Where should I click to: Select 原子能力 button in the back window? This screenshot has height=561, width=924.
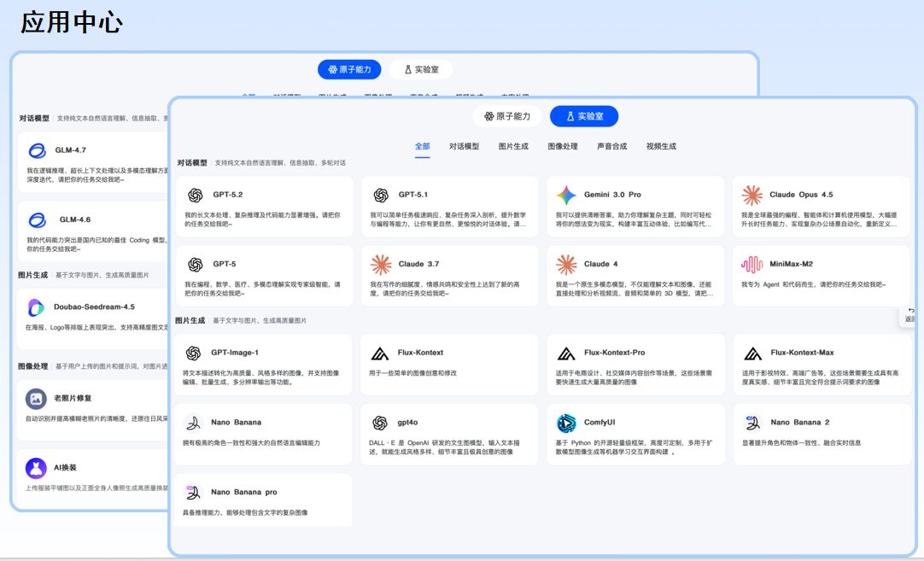tap(349, 69)
